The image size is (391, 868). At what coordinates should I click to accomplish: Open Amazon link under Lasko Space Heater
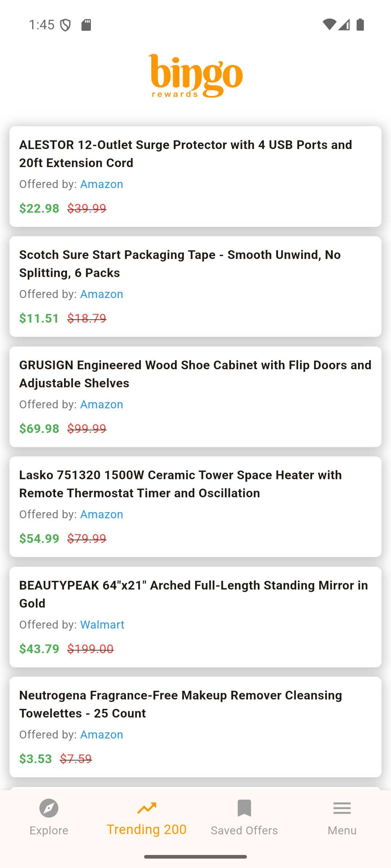point(101,514)
